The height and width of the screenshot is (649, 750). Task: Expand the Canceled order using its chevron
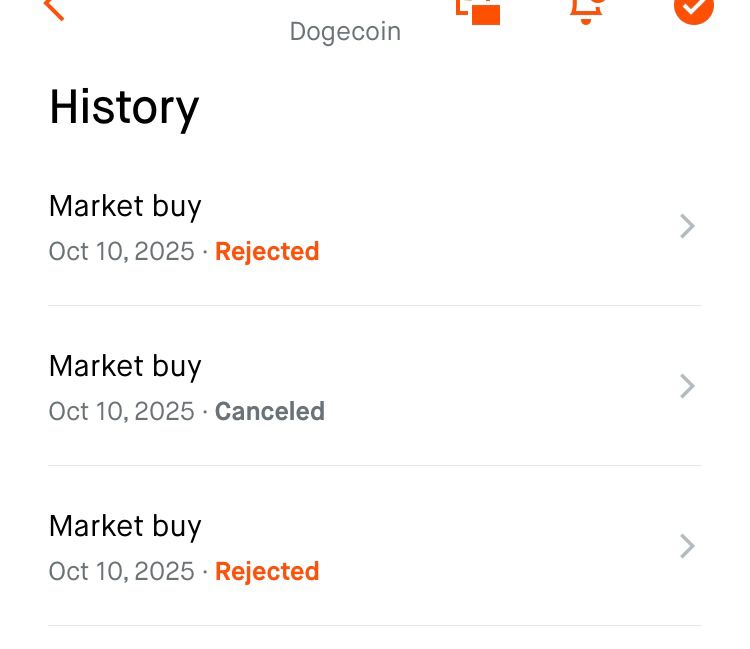(687, 386)
